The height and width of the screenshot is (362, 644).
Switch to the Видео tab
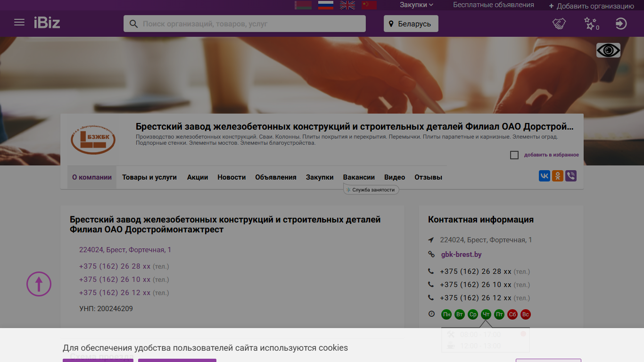(x=395, y=177)
